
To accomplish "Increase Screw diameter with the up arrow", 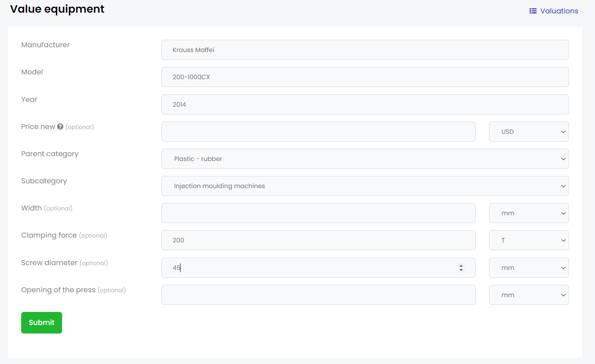I will 461,265.
